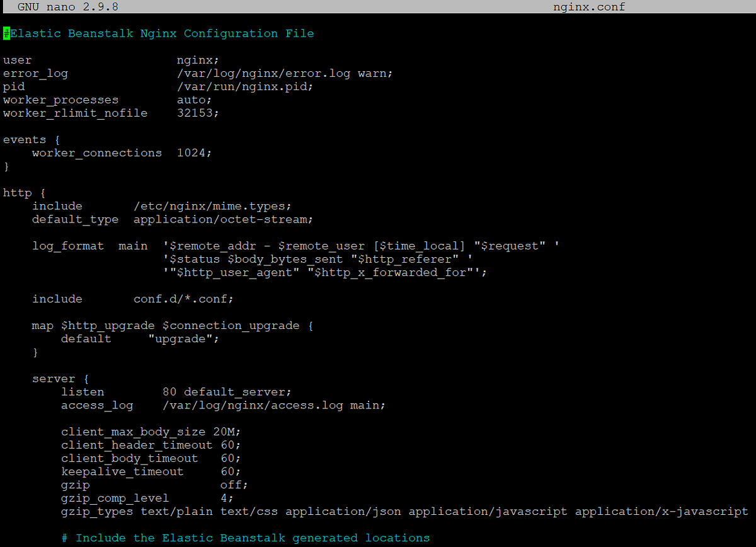Click the 'map $http_upgrade $connection_upgrade {' line
Image resolution: width=756 pixels, height=547 pixels.
click(x=173, y=326)
